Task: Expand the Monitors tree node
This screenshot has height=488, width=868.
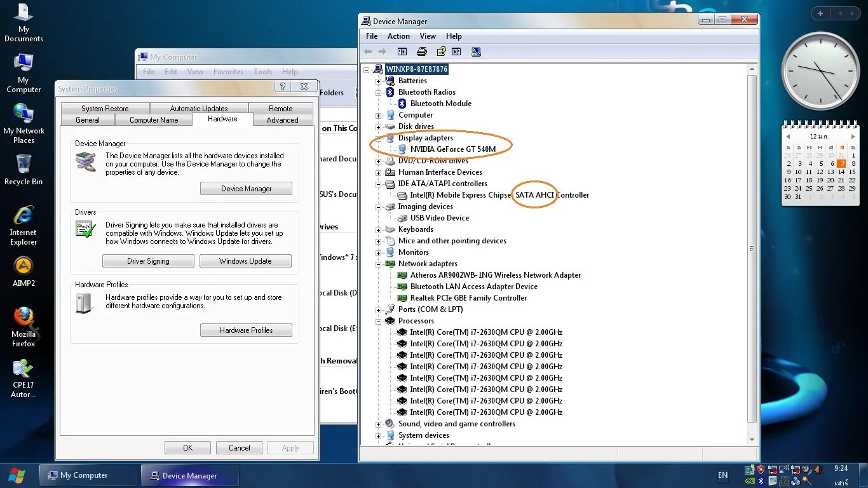Action: pos(379,252)
